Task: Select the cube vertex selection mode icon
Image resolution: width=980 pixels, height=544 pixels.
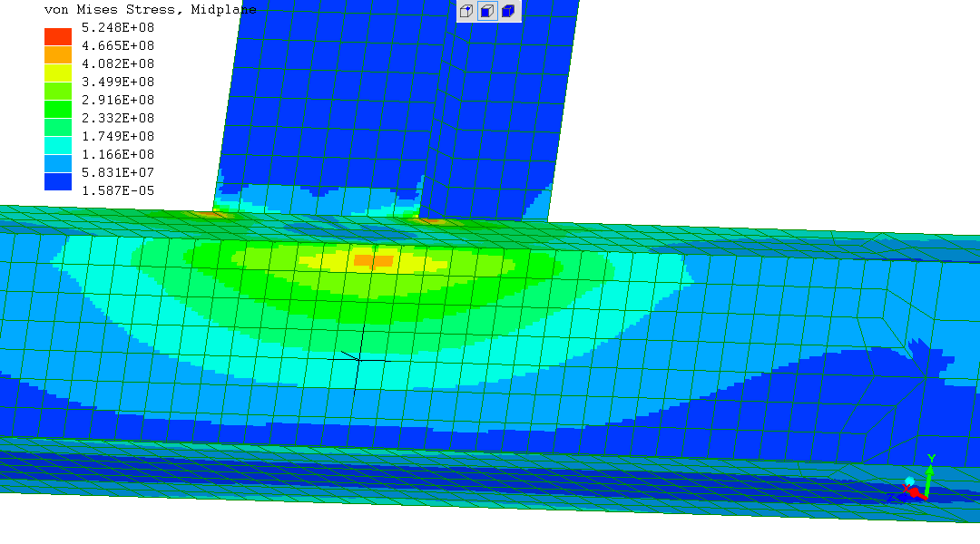Action: [466, 12]
